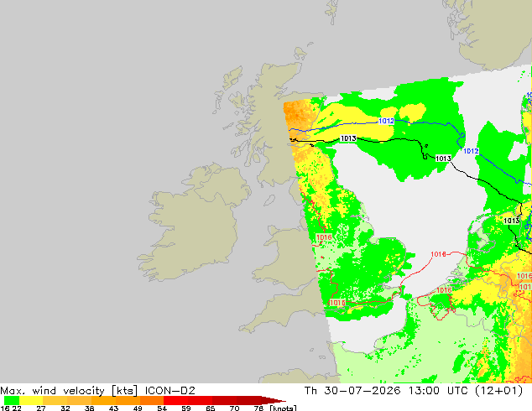Click the date '30-07-2026' in the footer
Viewport: 532px width, 411px height.
(362, 391)
